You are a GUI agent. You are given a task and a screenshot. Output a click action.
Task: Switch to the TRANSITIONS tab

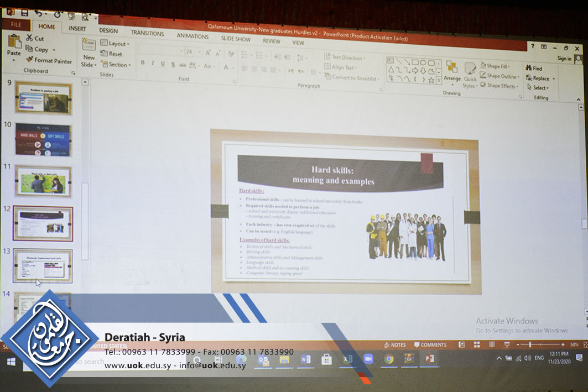coord(147,33)
